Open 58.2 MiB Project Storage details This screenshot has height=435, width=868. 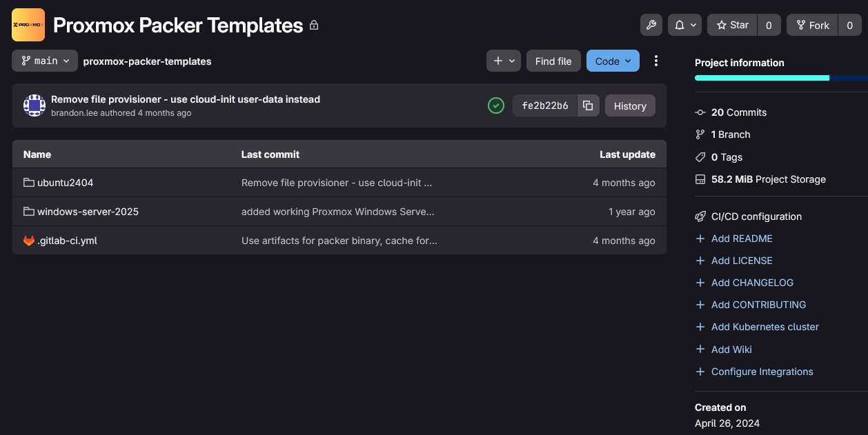pyautogui.click(x=769, y=179)
